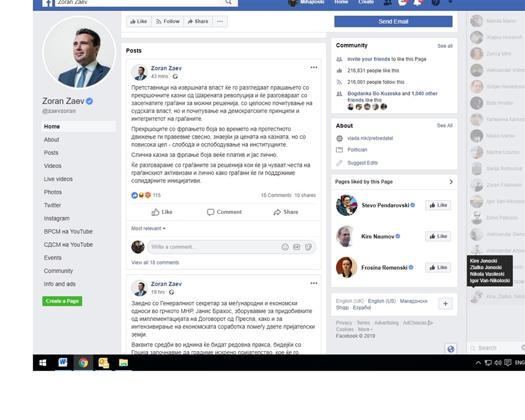Screen dimensions: 525x420
Task: Click the Follow page button
Action: point(167,22)
